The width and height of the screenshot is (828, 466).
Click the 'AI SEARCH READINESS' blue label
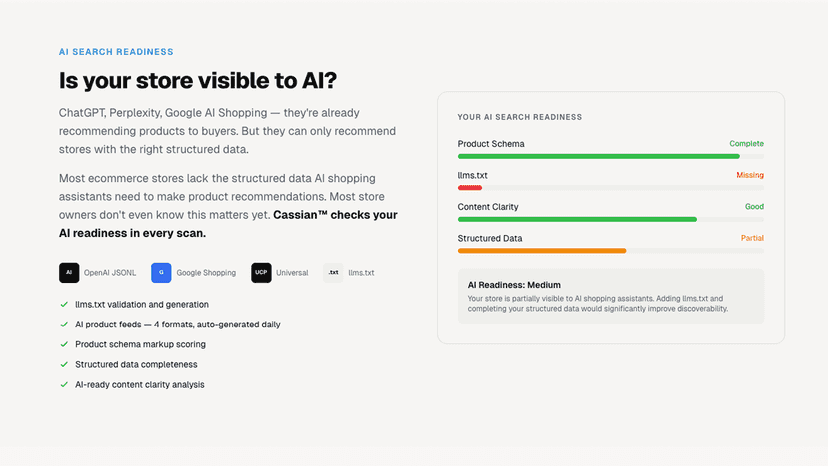click(x=116, y=52)
